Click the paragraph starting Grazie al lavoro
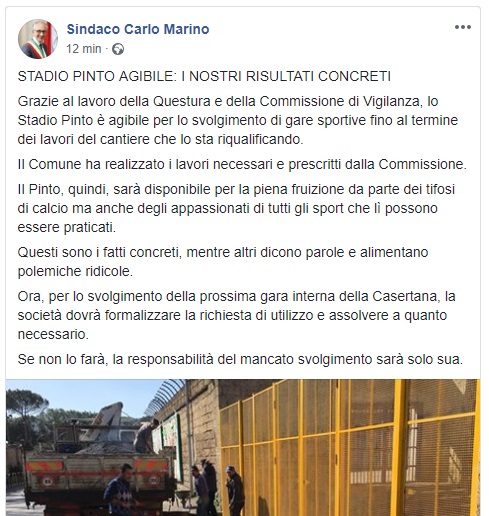 point(238,120)
